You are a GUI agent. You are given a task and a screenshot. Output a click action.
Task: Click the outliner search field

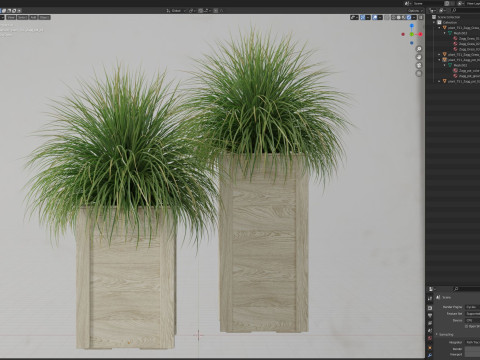pos(466,11)
